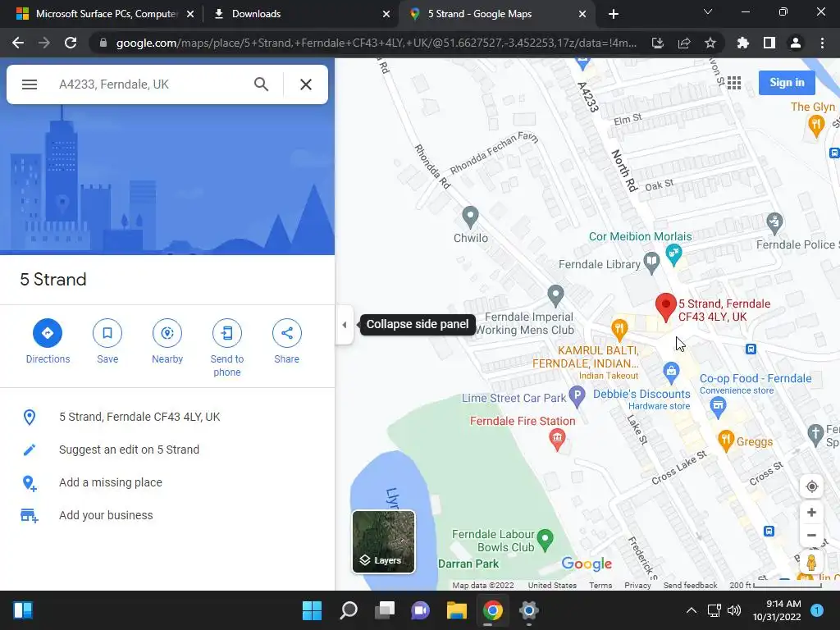Copy address 5 Strand, Ferndale CF43 4LY
The width and height of the screenshot is (840, 630).
click(x=167, y=417)
